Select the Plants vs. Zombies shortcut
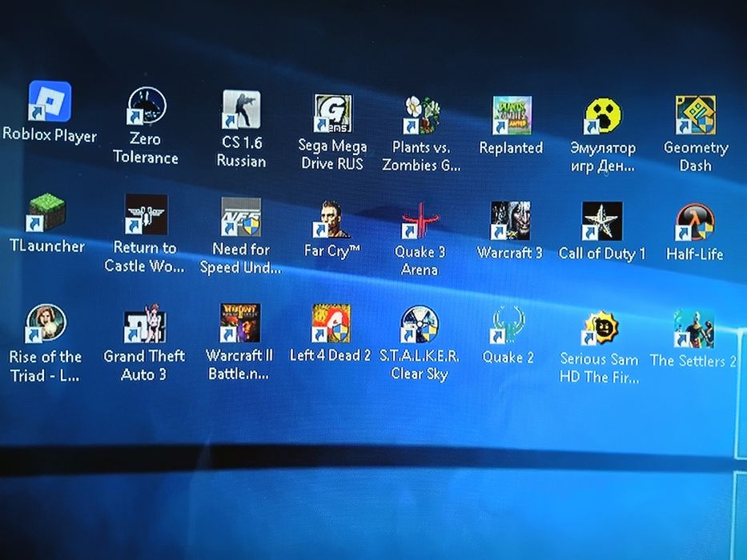Image resolution: width=747 pixels, height=560 pixels. point(421,116)
